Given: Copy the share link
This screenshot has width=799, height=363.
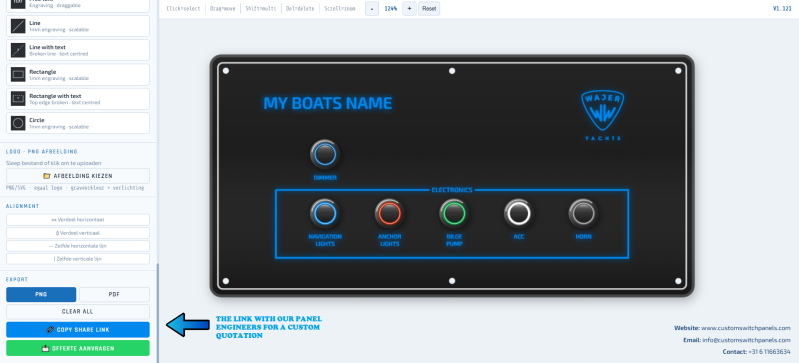Looking at the screenshot, I should click(x=78, y=330).
